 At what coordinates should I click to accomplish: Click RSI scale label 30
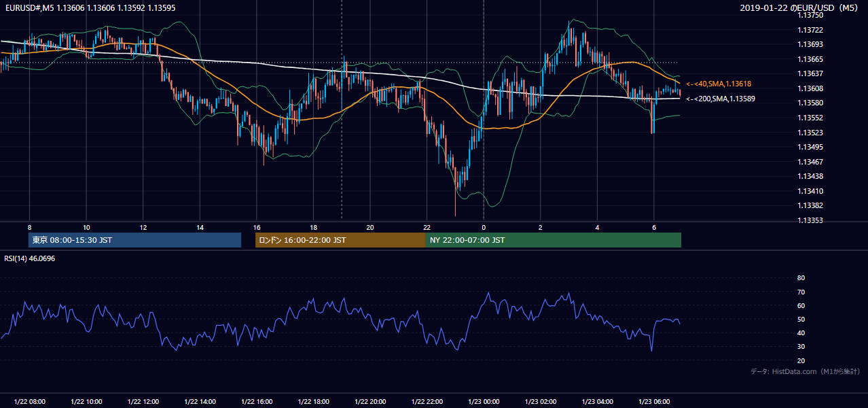pos(801,347)
